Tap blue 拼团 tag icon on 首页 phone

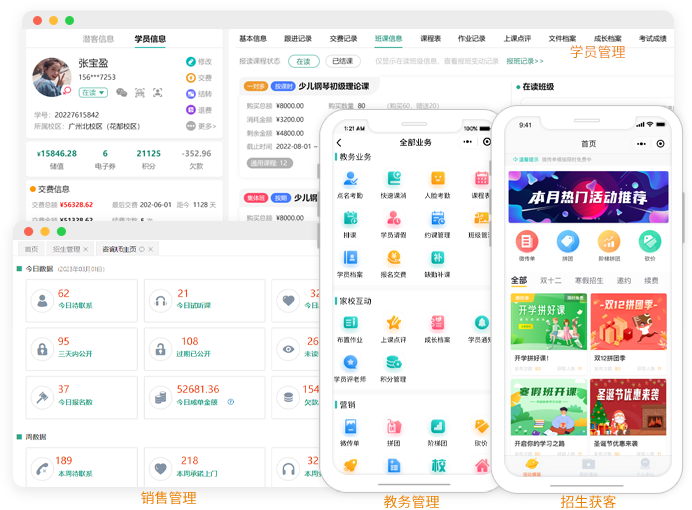click(x=568, y=242)
